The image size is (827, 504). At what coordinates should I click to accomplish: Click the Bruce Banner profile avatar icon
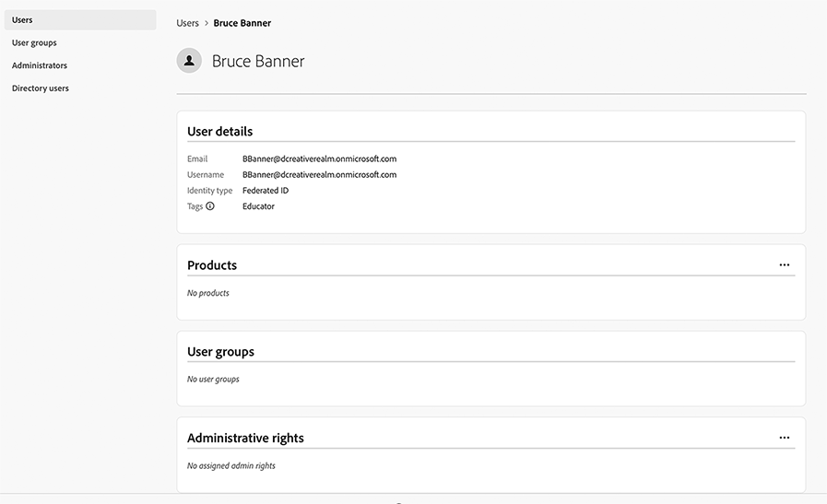click(189, 61)
